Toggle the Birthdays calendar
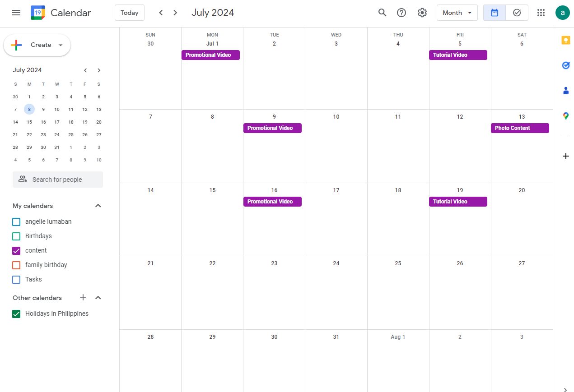The image size is (574, 392). 16,236
